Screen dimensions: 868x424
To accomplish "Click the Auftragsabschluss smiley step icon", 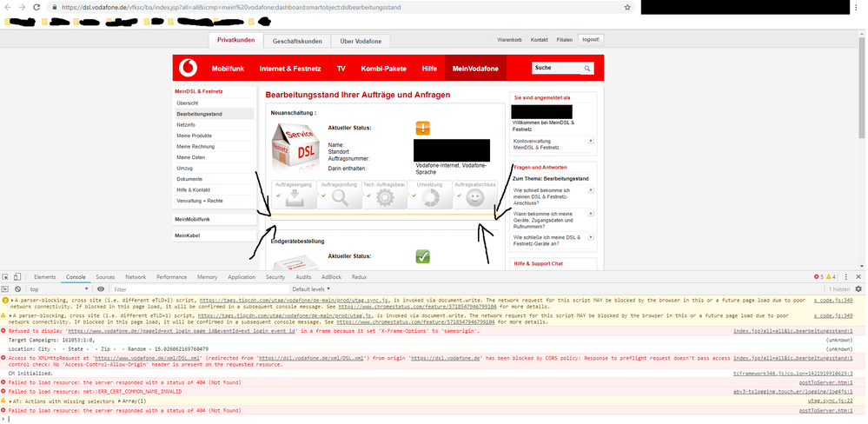I will click(475, 197).
